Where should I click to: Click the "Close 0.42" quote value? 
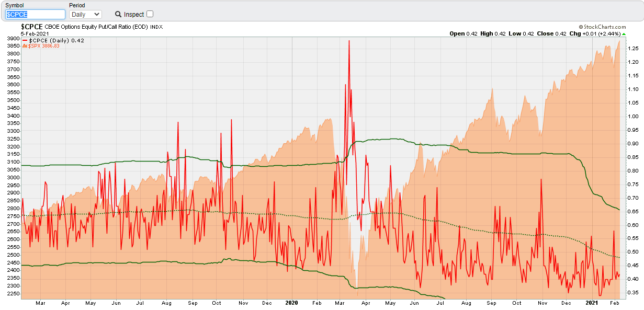551,33
